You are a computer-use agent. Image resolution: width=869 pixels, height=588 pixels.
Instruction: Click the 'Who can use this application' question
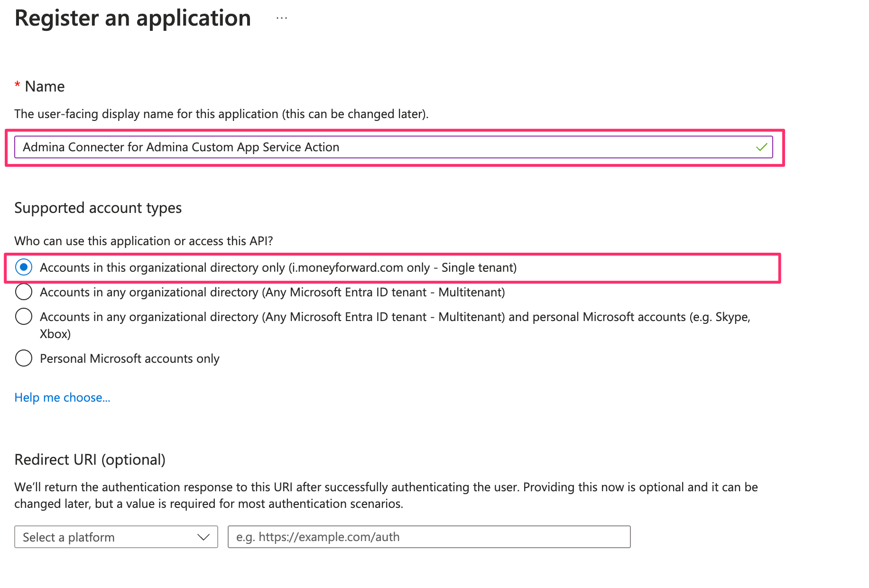point(144,241)
